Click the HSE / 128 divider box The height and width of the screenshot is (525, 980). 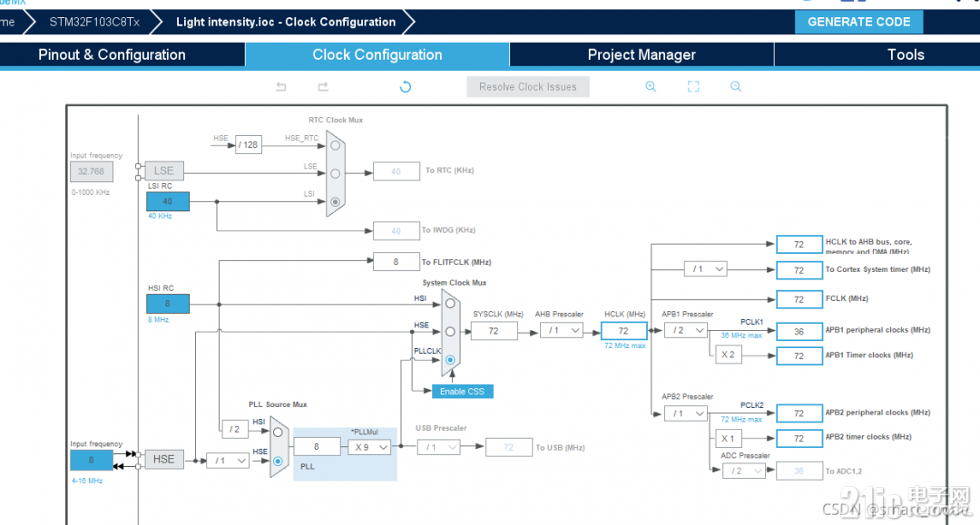pos(249,145)
